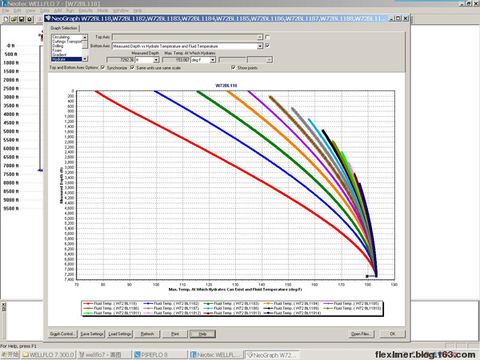
Task: Click the Print toolbar icon
Action: point(30,19)
